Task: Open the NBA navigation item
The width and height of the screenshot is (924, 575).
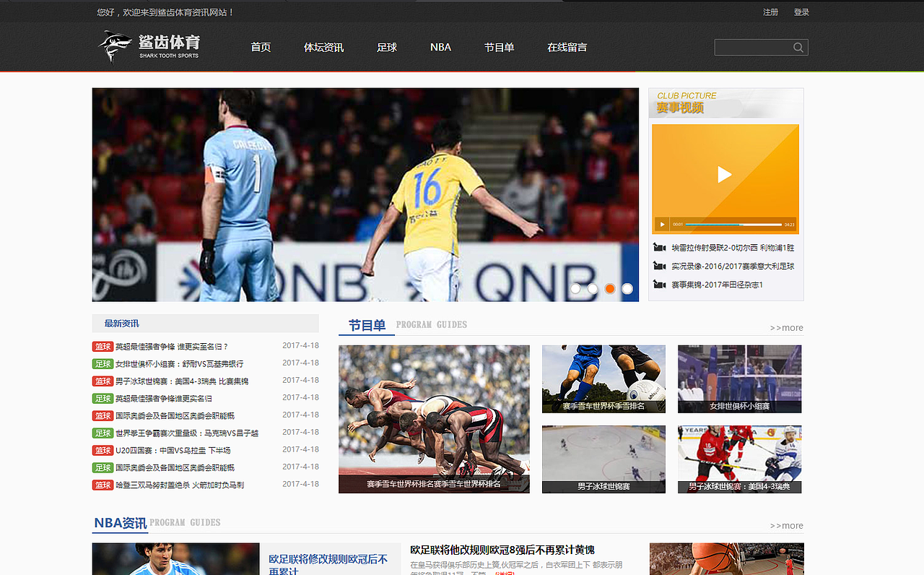Action: [x=440, y=48]
